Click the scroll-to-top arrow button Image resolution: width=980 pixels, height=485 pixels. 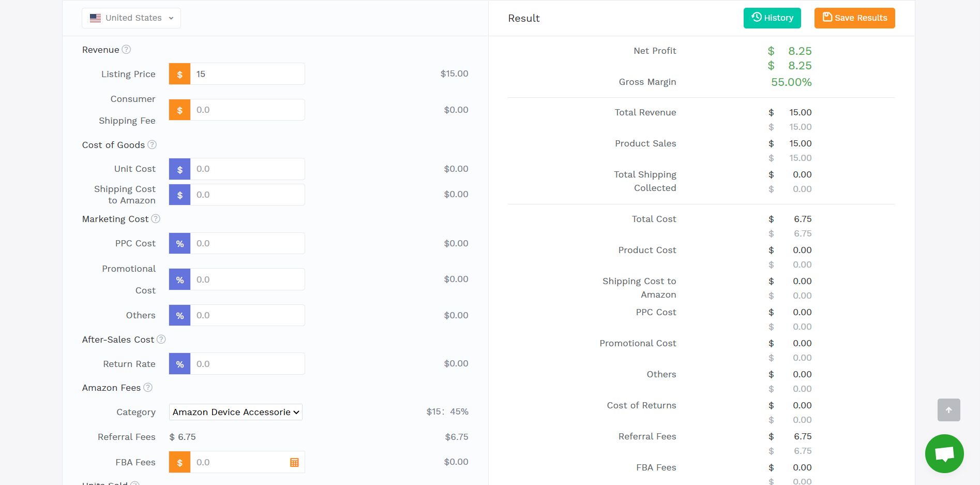948,410
